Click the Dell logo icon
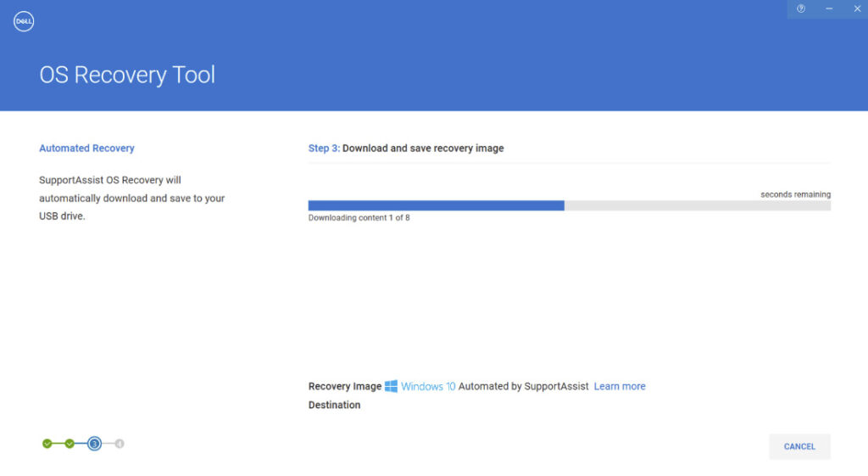Viewport: 868px width, 476px height. [x=23, y=21]
